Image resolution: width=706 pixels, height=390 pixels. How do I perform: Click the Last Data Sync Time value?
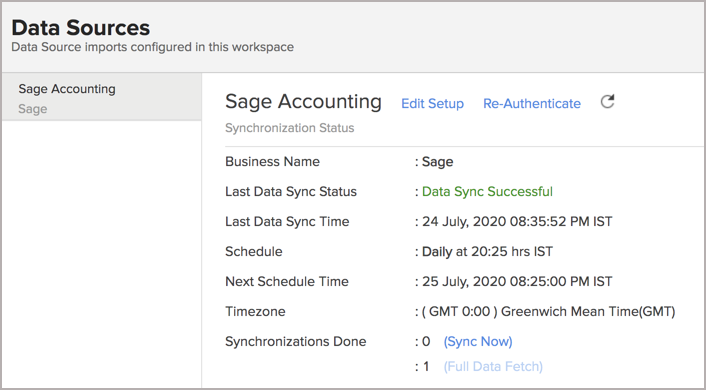(517, 222)
